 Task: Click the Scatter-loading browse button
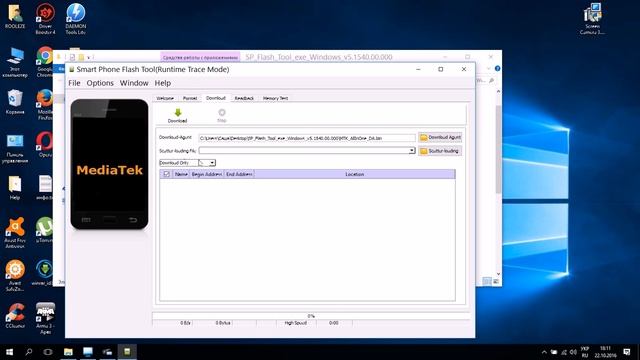440,151
